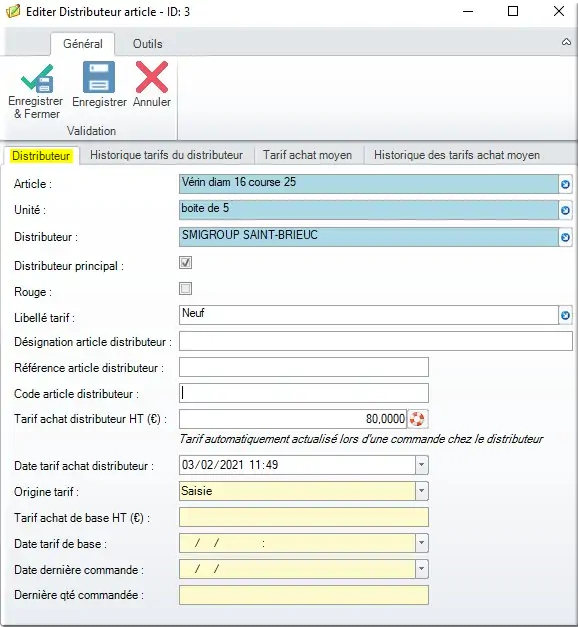Click the blue floppy Enregistrer icon
This screenshot has height=627, width=578.
(99, 77)
